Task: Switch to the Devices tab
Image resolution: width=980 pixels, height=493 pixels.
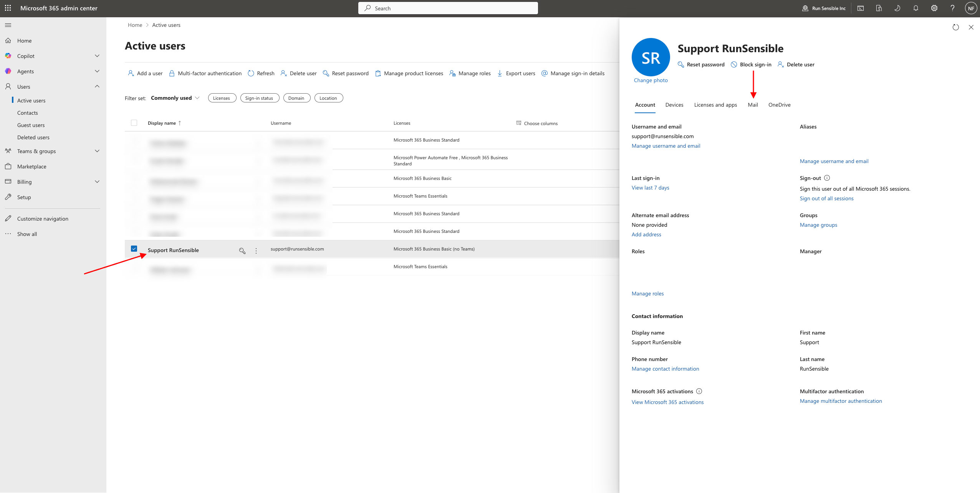Action: [674, 105]
